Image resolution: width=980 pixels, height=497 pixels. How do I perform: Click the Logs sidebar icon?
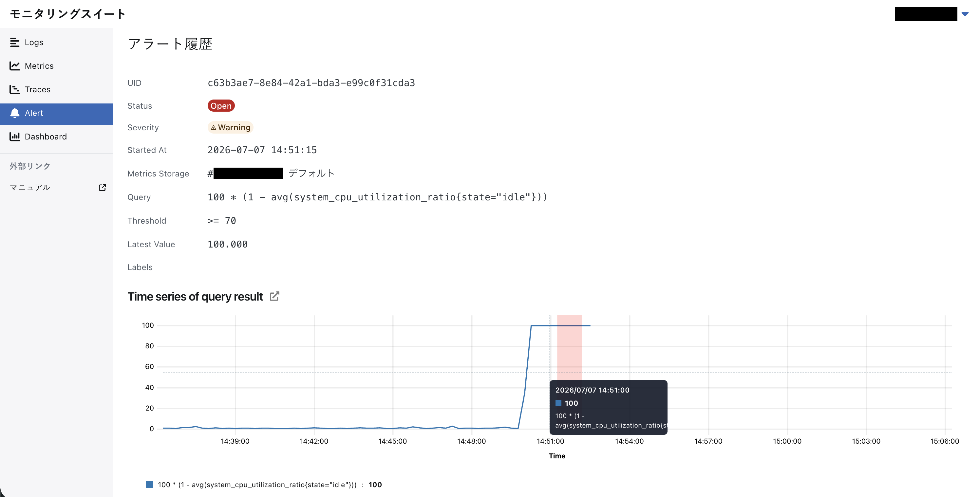pos(14,42)
